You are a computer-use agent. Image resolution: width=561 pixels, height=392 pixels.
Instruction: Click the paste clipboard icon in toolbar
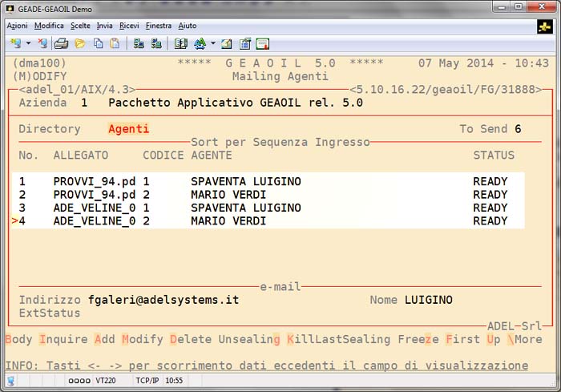115,43
